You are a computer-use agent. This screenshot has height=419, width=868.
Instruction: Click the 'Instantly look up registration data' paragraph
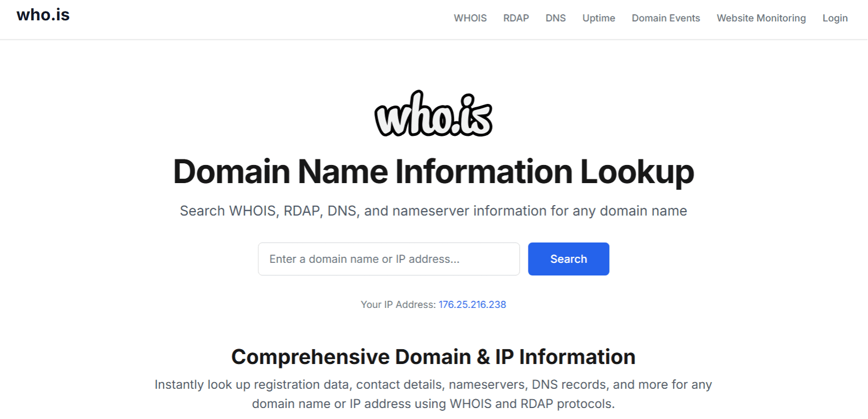[433, 394]
